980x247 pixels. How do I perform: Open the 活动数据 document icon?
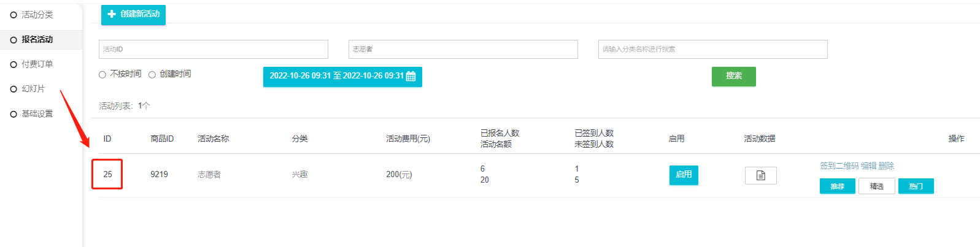click(x=761, y=175)
